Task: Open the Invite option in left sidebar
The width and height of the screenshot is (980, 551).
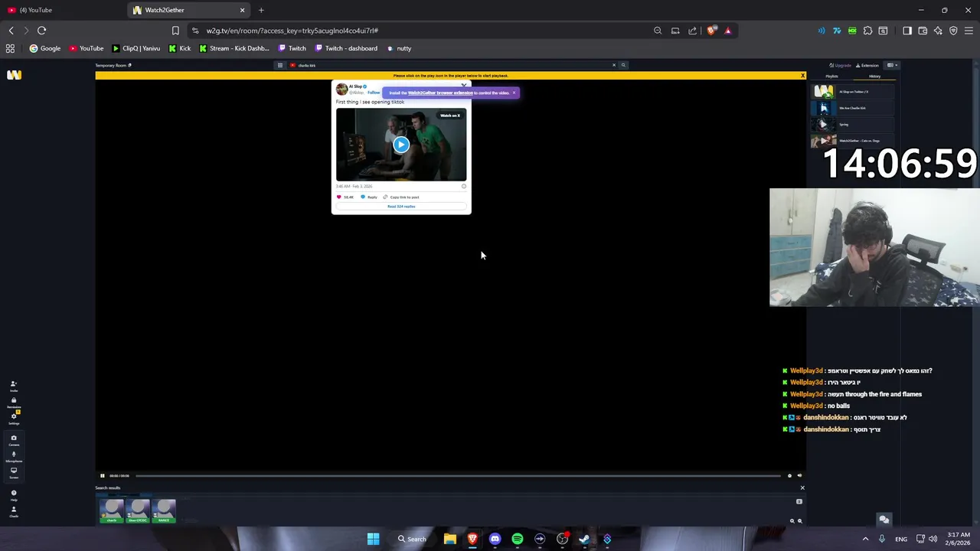Action: click(x=13, y=386)
